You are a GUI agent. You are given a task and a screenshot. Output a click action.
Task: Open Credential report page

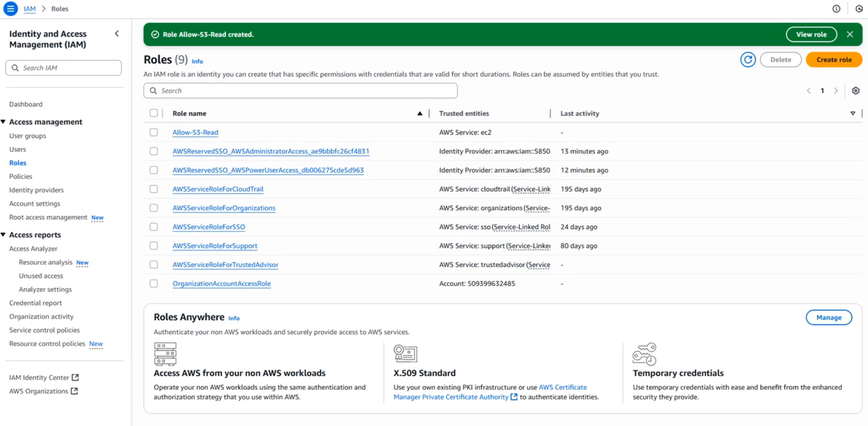36,303
